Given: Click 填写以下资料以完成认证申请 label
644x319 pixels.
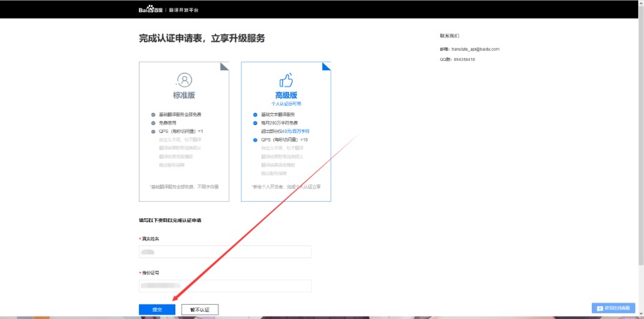Looking at the screenshot, I should tap(170, 220).
